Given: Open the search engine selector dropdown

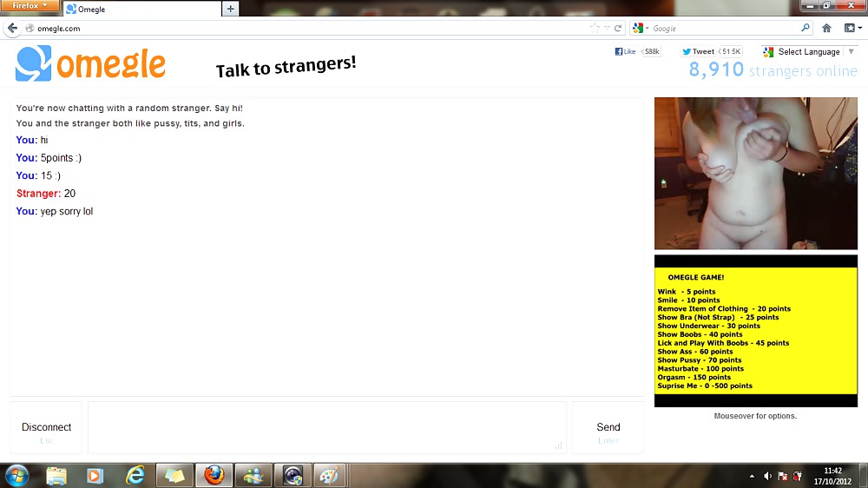Looking at the screenshot, I should [641, 28].
